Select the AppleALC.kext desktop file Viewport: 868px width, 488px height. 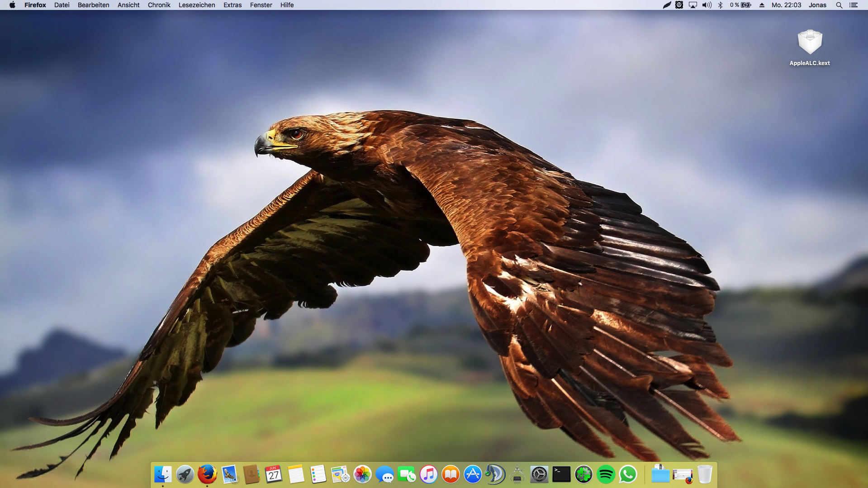810,43
